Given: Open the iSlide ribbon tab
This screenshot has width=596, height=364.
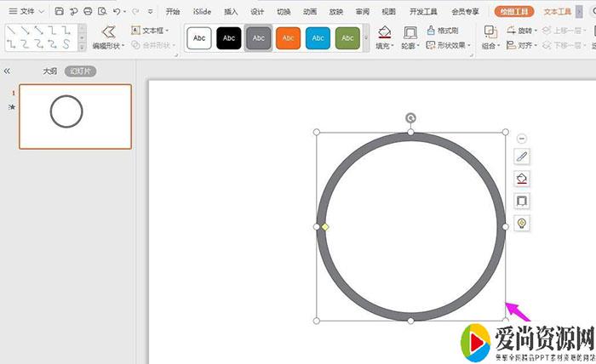Looking at the screenshot, I should (202, 12).
